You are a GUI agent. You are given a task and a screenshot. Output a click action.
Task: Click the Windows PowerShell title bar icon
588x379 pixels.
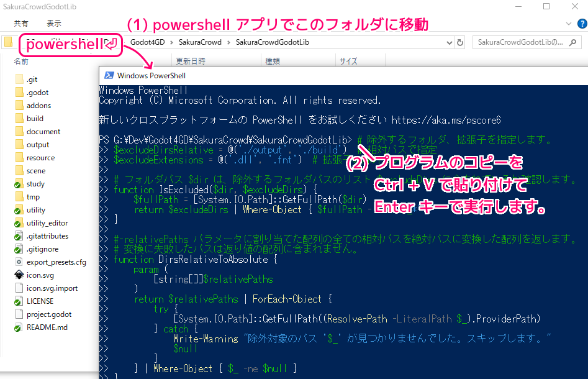[x=109, y=75]
